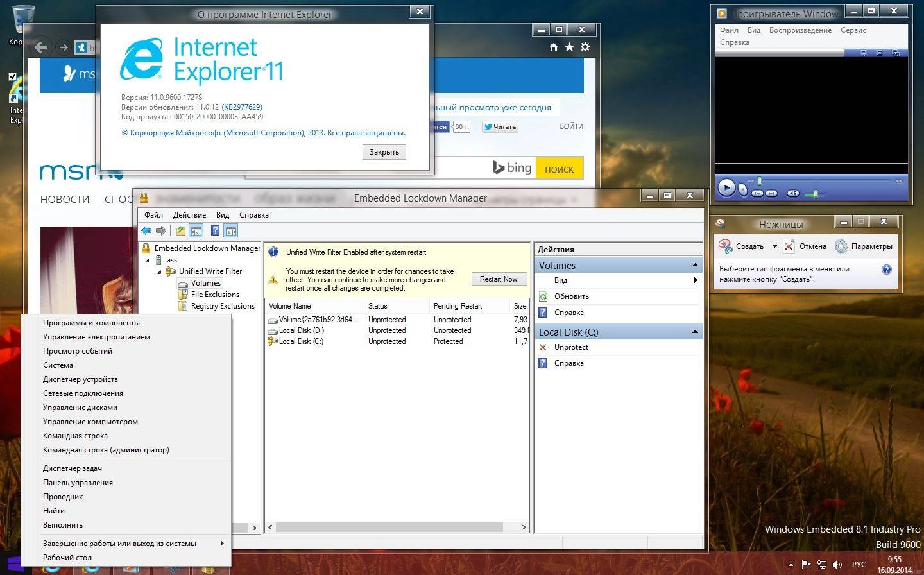Click Закрыть in About Internet Explorer dialog
This screenshot has height=575, width=924.
[x=384, y=152]
